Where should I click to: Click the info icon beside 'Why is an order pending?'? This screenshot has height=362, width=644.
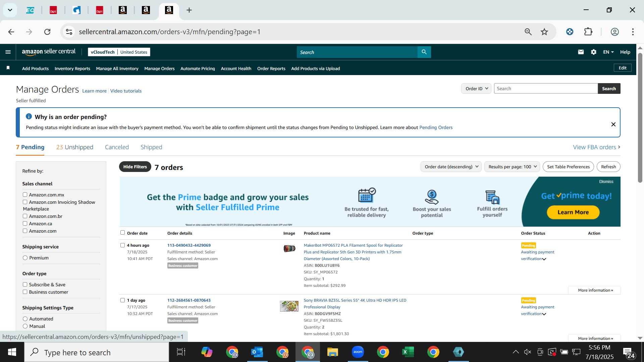29,116
